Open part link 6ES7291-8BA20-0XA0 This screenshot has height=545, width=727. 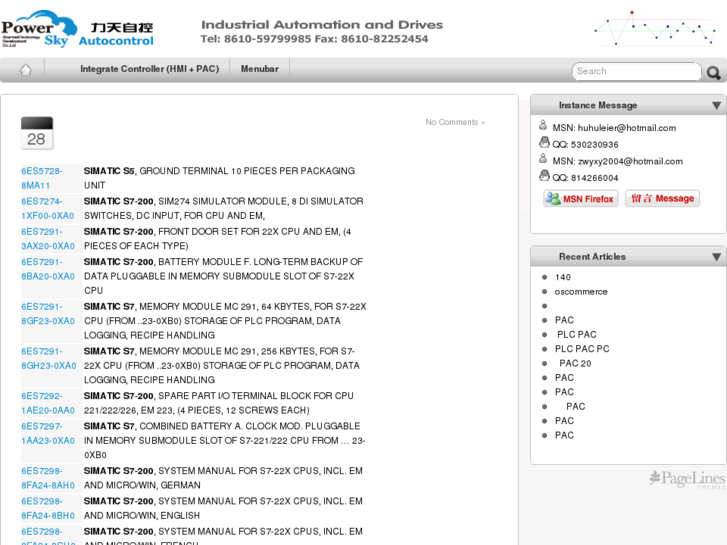tap(48, 269)
